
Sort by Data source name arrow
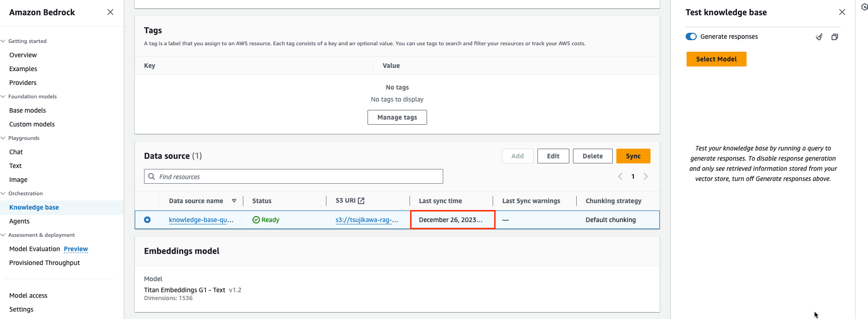[x=234, y=201]
